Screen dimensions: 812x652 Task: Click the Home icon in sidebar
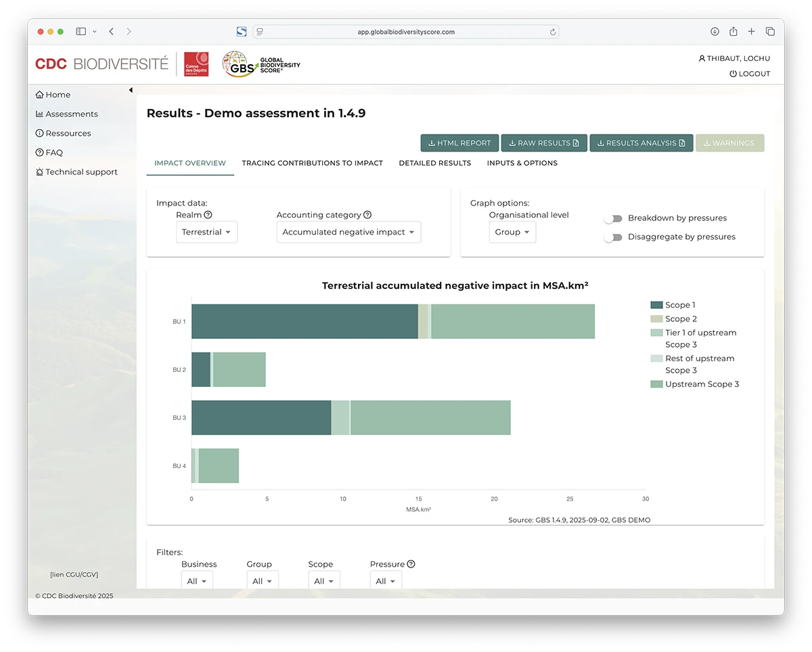pyautogui.click(x=40, y=95)
